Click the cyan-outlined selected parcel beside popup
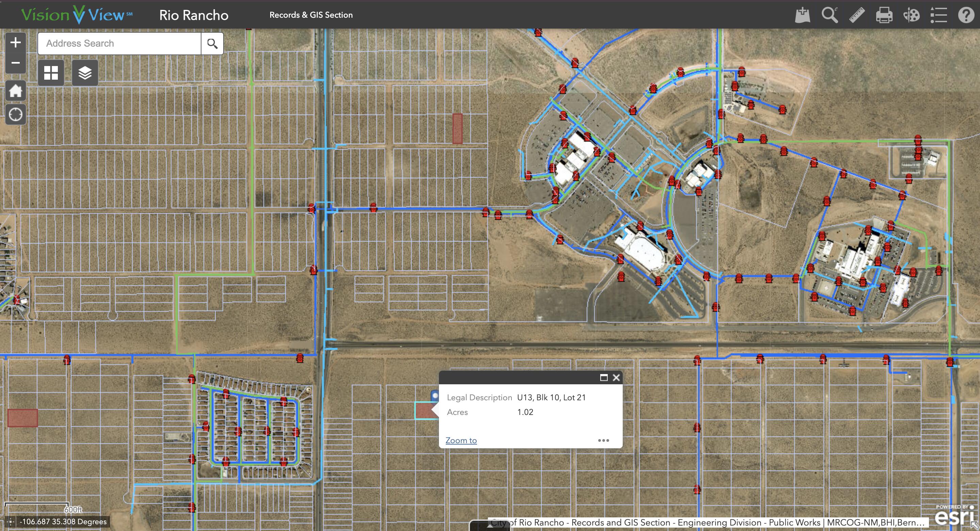This screenshot has width=980, height=531. click(425, 411)
